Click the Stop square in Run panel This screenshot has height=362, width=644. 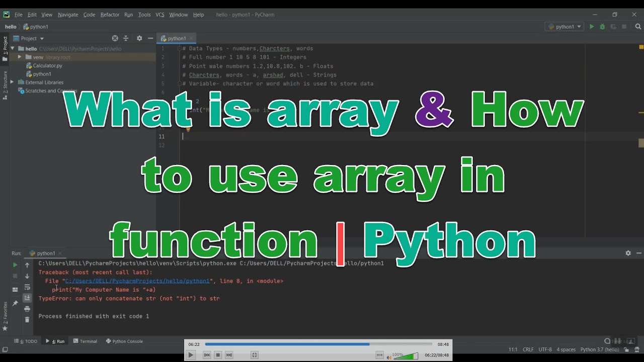coord(15,276)
